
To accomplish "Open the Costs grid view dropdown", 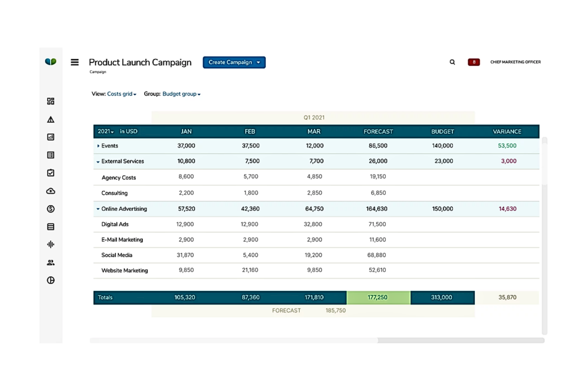I will 121,94.
